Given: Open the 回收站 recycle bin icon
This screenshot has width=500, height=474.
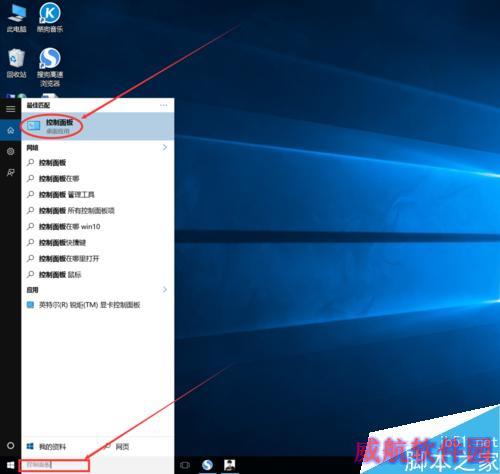Looking at the screenshot, I should (x=16, y=63).
